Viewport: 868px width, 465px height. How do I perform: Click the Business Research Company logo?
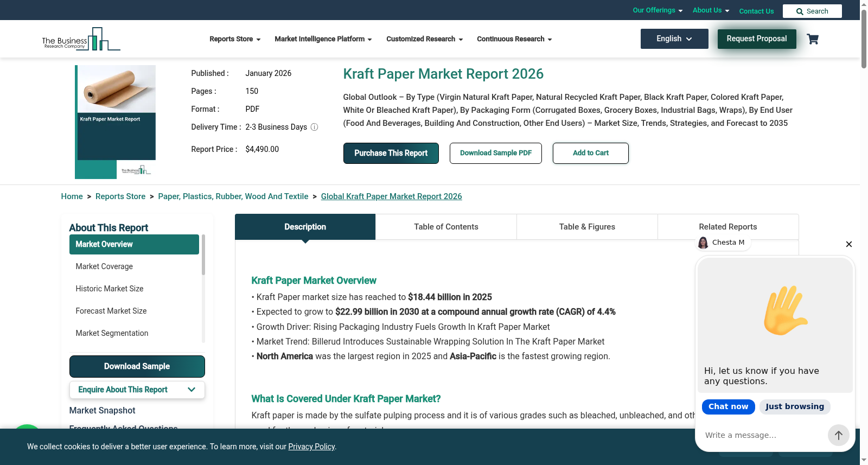[x=81, y=39]
